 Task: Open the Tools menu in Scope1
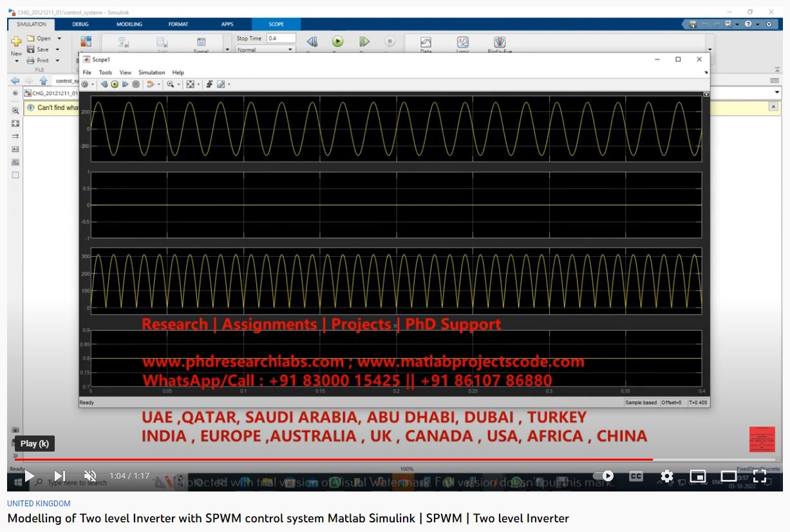[x=106, y=73]
